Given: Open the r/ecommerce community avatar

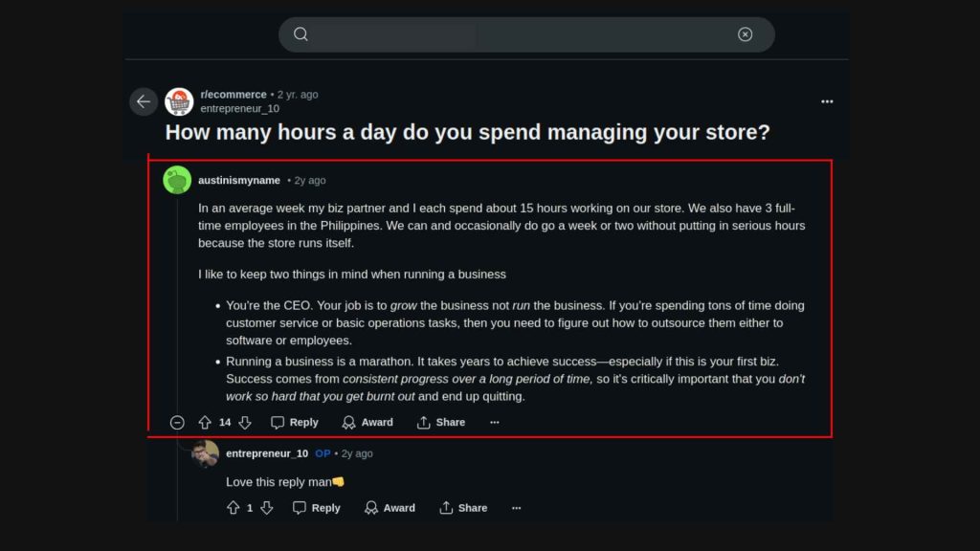Looking at the screenshot, I should coord(179,101).
